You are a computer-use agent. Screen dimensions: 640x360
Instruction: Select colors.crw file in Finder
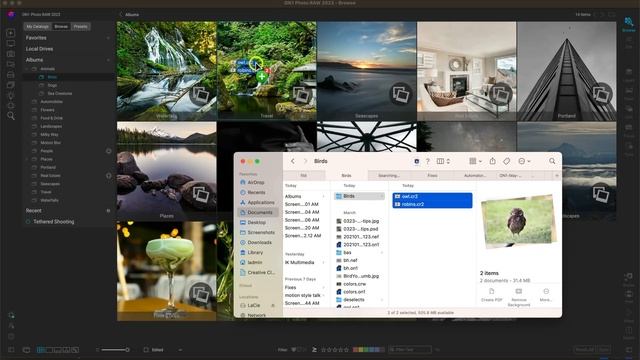(354, 284)
